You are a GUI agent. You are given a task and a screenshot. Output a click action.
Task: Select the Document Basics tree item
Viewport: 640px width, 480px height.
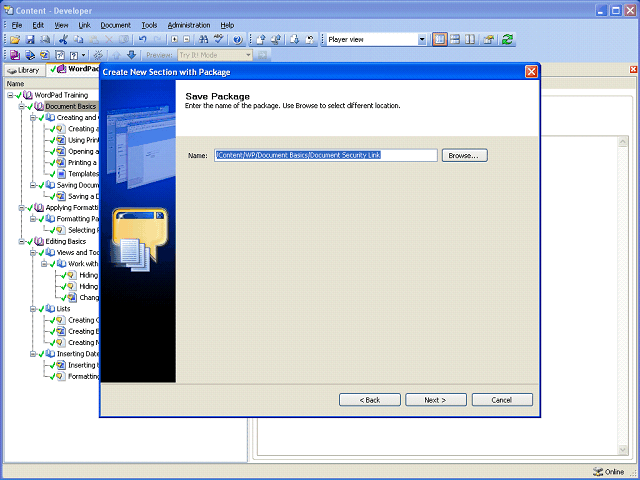click(71, 107)
